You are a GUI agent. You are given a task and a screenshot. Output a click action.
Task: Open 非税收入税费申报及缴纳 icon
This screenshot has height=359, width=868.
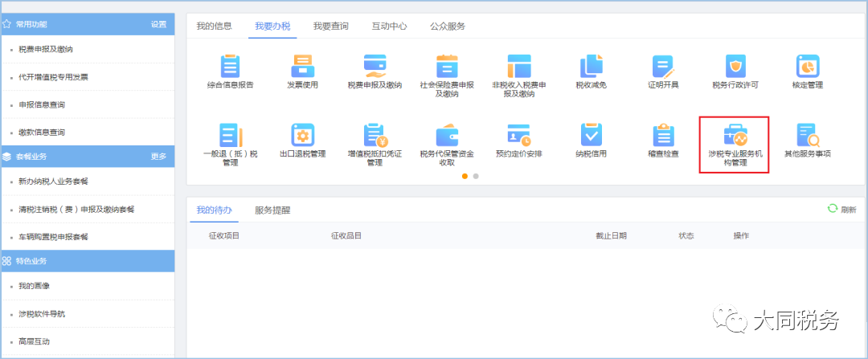[x=519, y=66]
